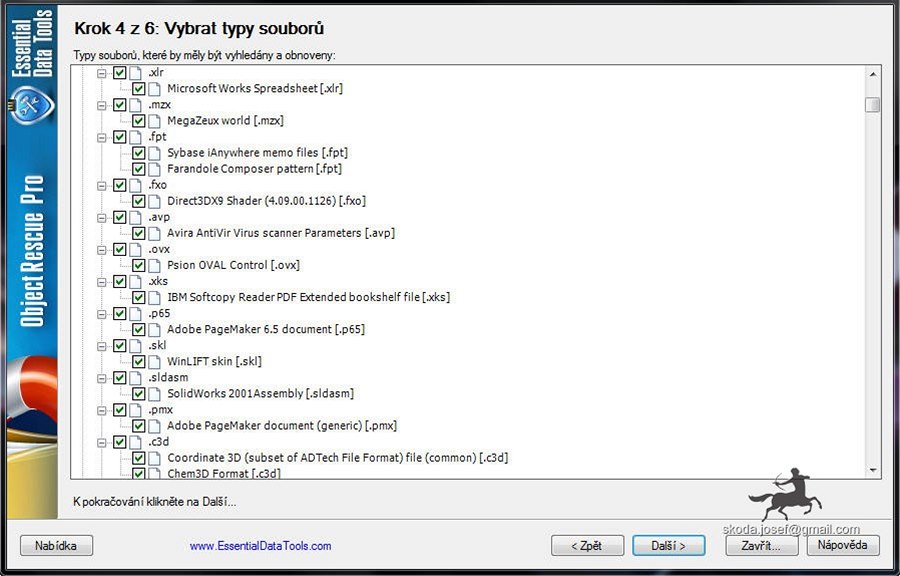Click file icon next to WinLIFT skin

[x=154, y=361]
